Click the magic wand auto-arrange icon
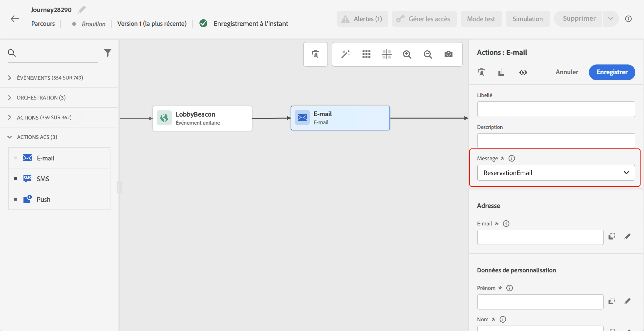The height and width of the screenshot is (331, 644). point(345,54)
